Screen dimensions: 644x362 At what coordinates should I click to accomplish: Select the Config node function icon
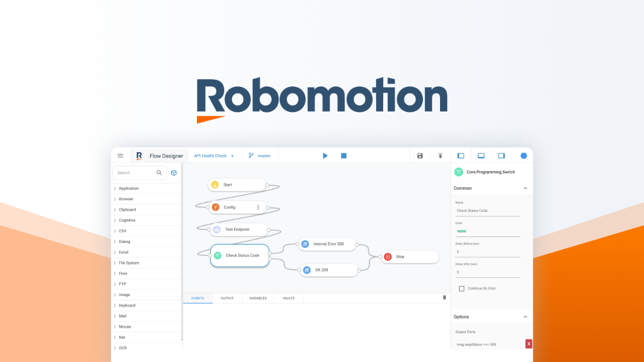[x=215, y=207]
